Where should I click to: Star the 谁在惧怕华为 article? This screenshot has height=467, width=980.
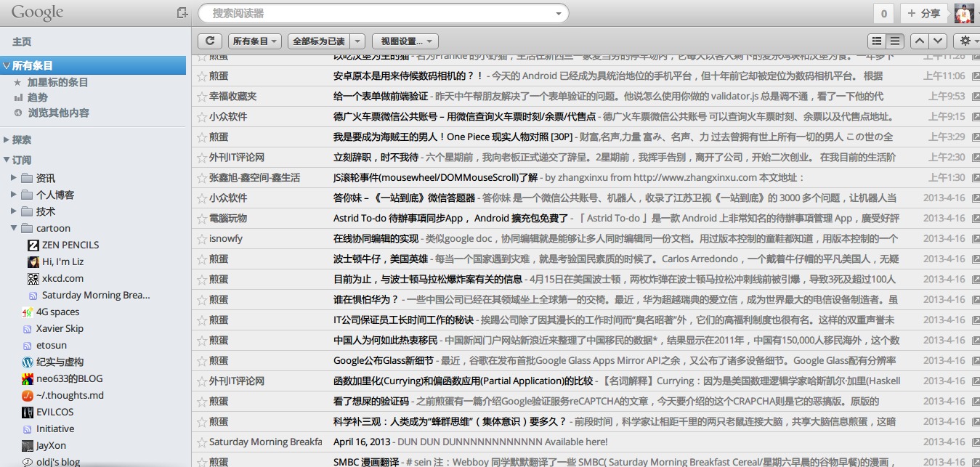click(x=202, y=299)
